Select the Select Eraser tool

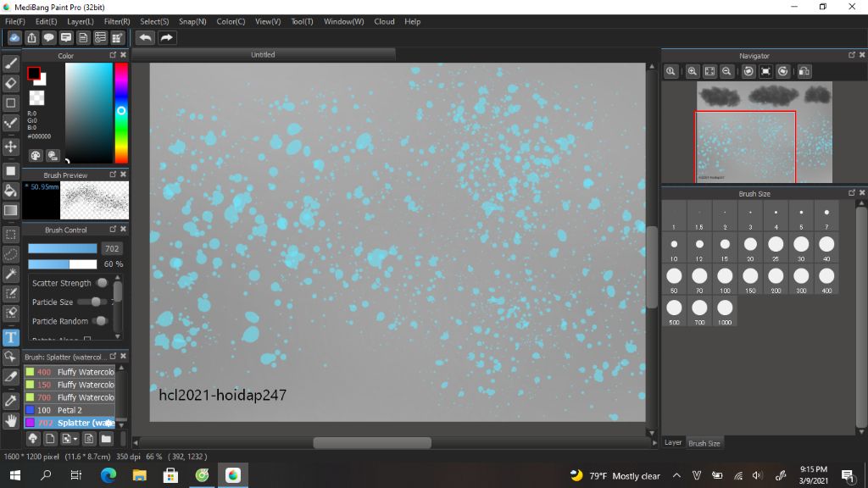[10, 313]
